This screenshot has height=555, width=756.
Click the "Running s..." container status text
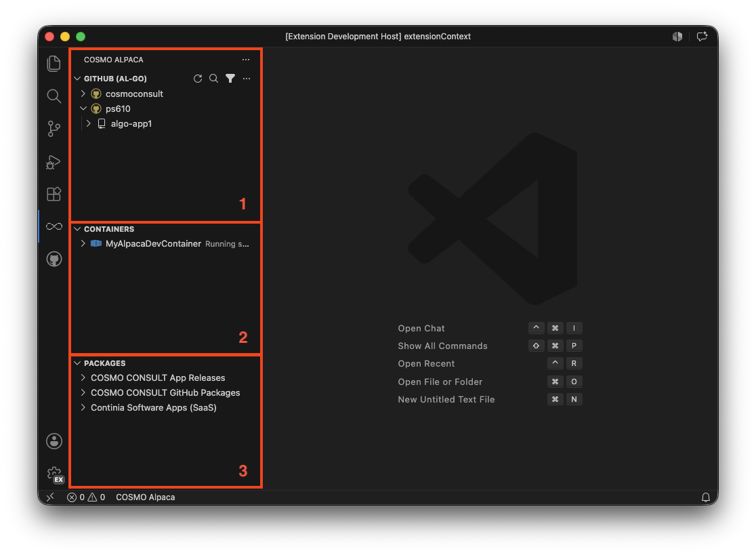pyautogui.click(x=227, y=244)
